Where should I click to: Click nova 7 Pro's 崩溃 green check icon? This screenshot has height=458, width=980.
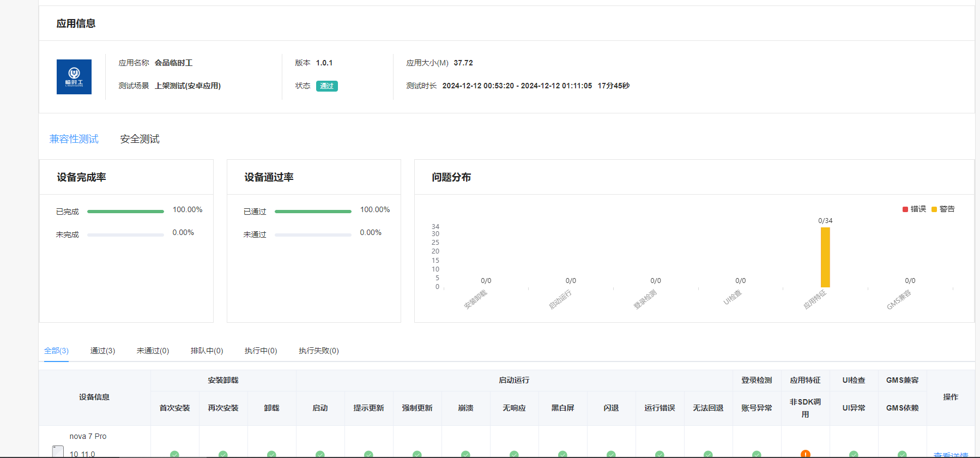[465, 454]
